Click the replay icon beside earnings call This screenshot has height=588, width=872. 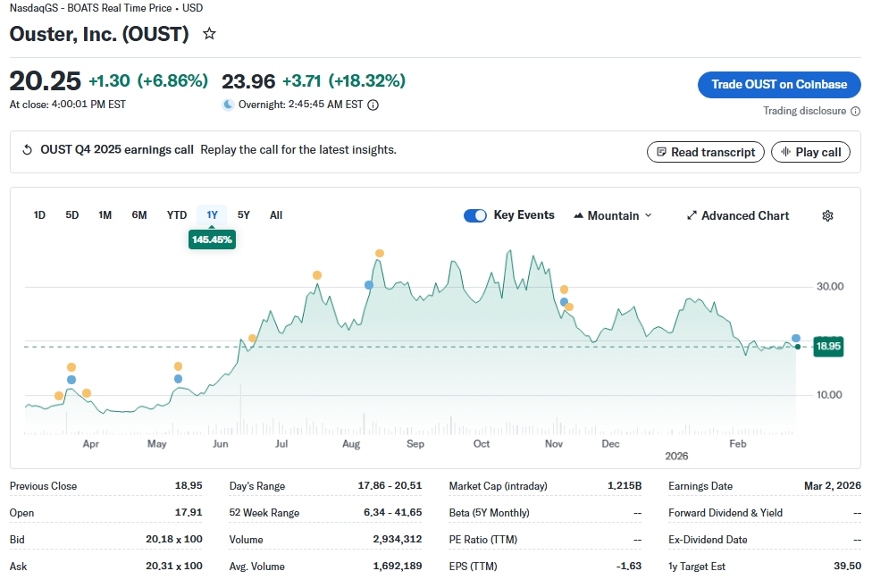pos(27,150)
